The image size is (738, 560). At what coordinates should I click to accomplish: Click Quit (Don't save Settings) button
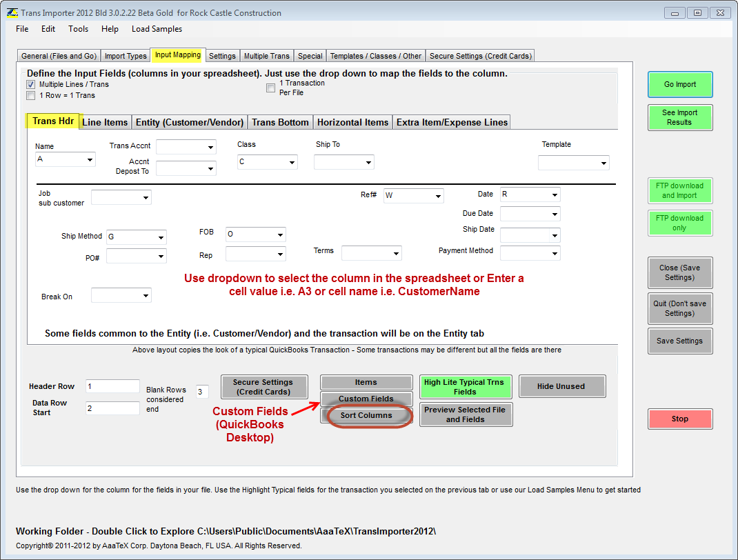(680, 309)
